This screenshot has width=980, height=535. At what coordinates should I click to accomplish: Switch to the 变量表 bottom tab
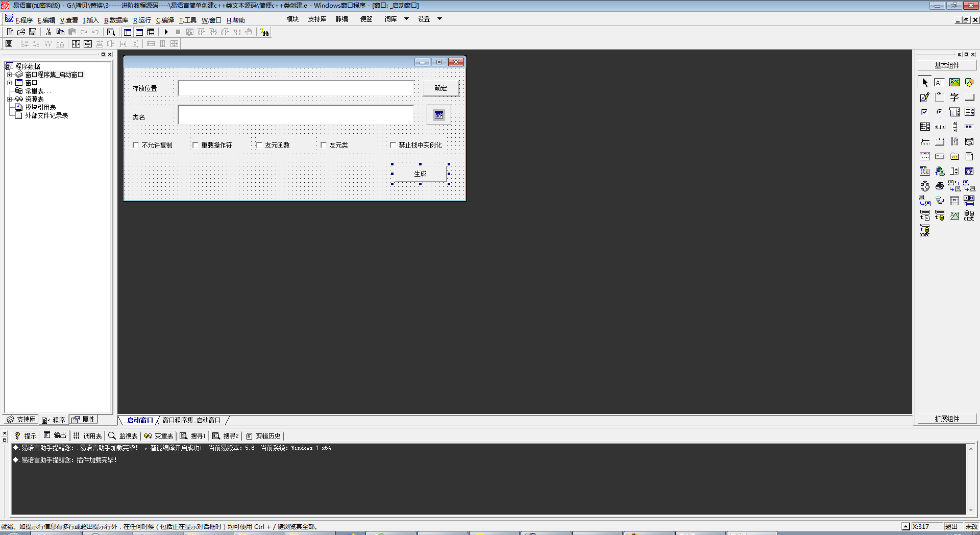pyautogui.click(x=159, y=436)
